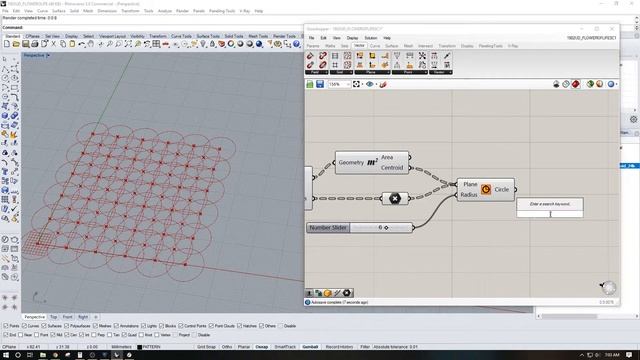The image size is (640, 360).
Task: Select the Pan hand icon
Action: tap(91, 44)
